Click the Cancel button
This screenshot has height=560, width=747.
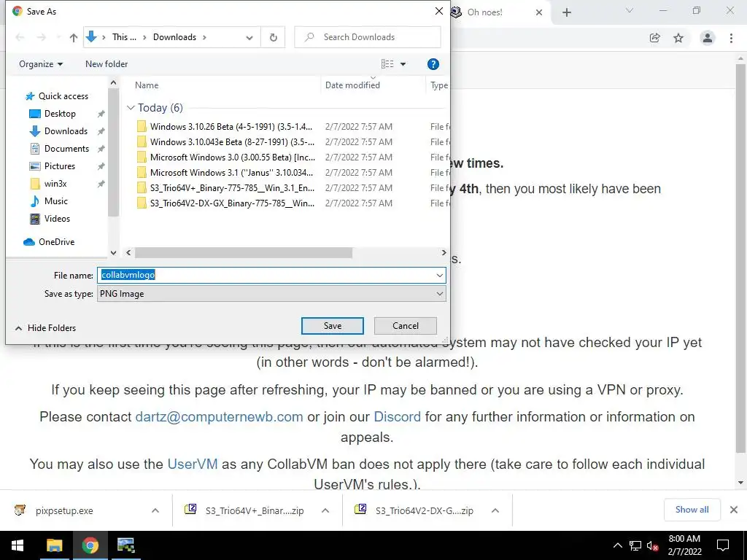tap(406, 326)
